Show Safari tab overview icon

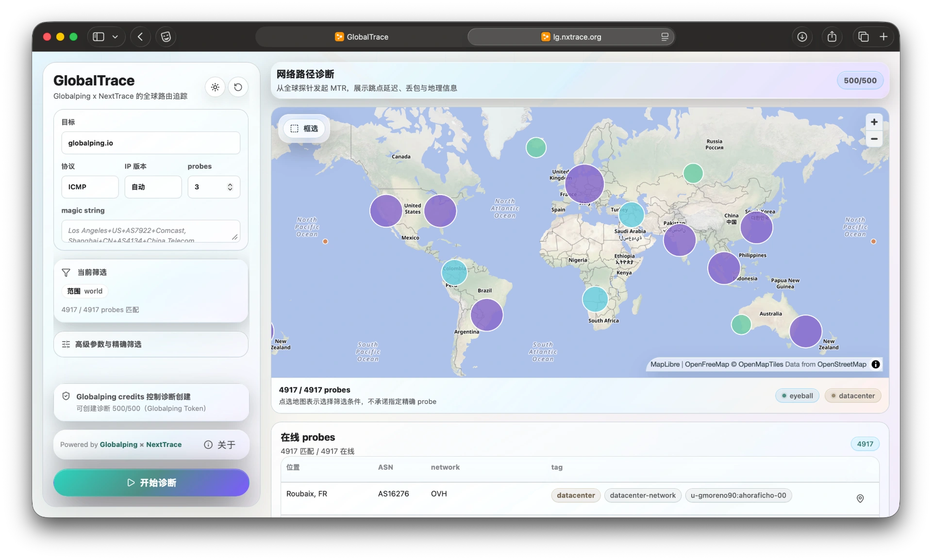click(x=863, y=37)
